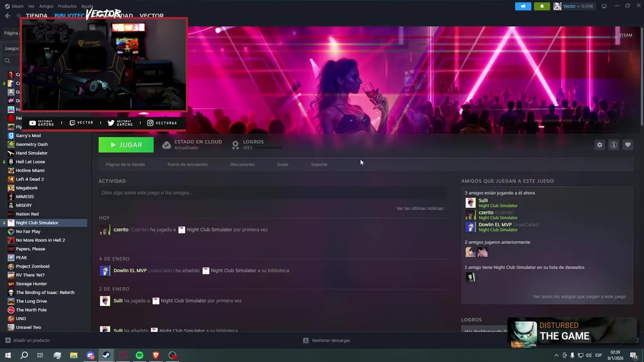Open the LOGROS achievements icon
The height and width of the screenshot is (362, 644).
pos(235,145)
